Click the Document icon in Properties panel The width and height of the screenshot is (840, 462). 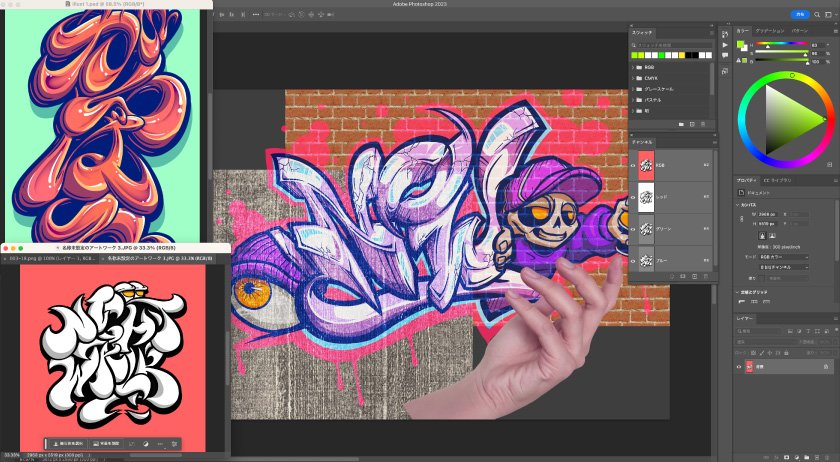coord(741,192)
